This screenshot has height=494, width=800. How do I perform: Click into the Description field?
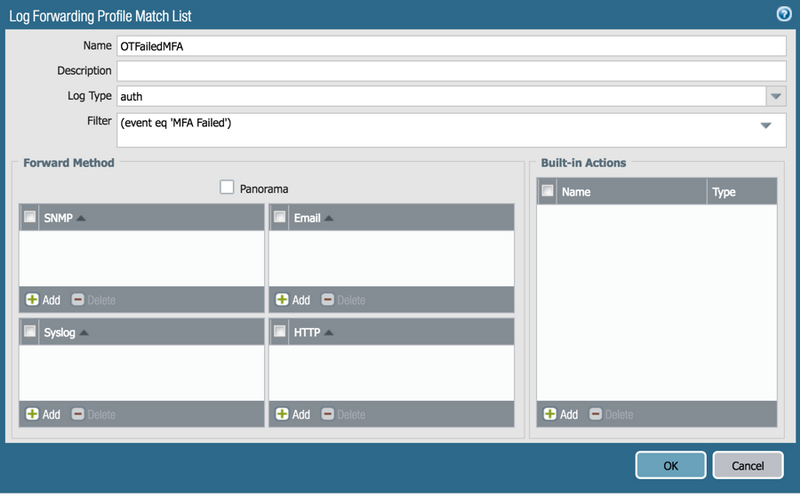[x=451, y=71]
